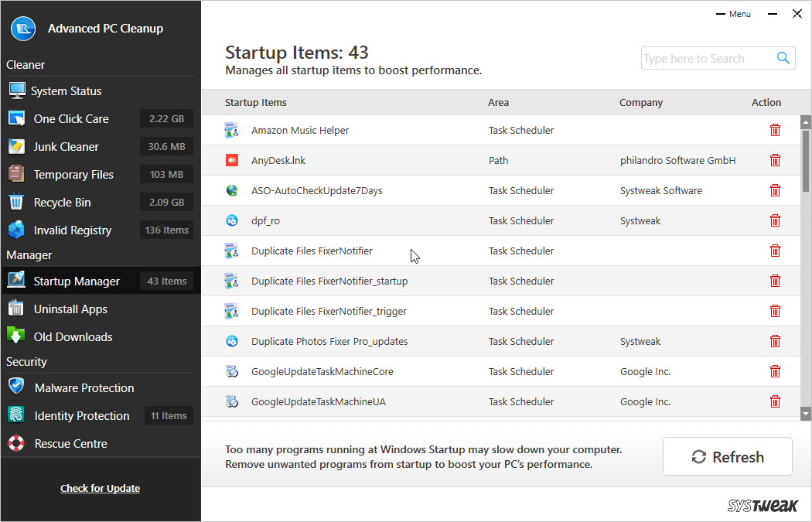The image size is (812, 522).
Task: Open Uninstall Apps trash icon
Action: pyautogui.click(x=16, y=309)
